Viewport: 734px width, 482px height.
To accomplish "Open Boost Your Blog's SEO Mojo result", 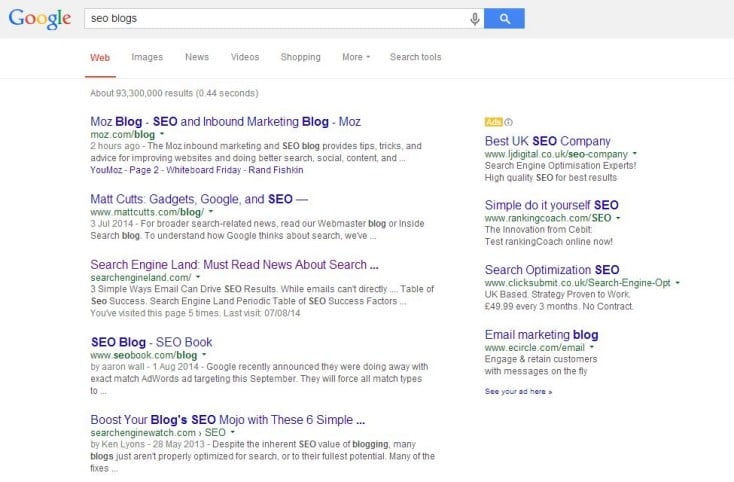I will tap(228, 420).
